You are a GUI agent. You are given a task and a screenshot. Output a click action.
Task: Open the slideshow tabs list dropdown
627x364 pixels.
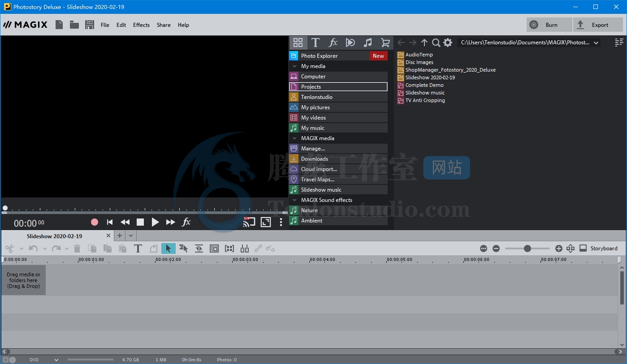(x=131, y=236)
